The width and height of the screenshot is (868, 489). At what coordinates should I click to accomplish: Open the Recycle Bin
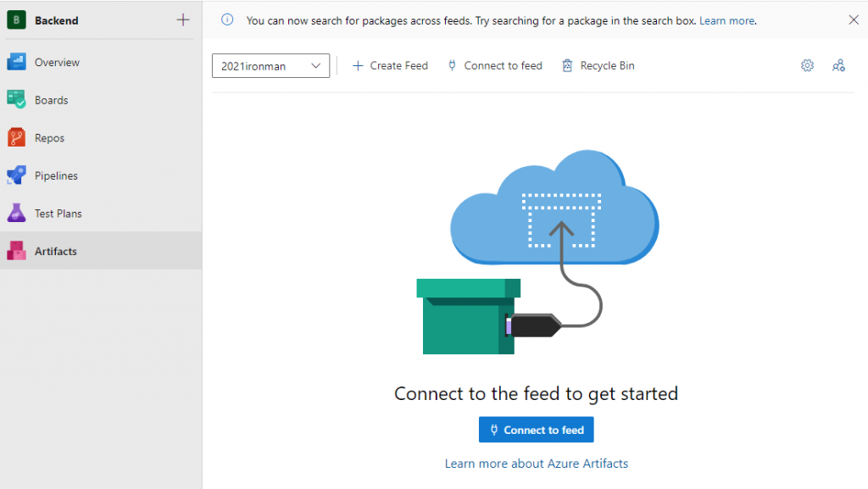click(598, 65)
